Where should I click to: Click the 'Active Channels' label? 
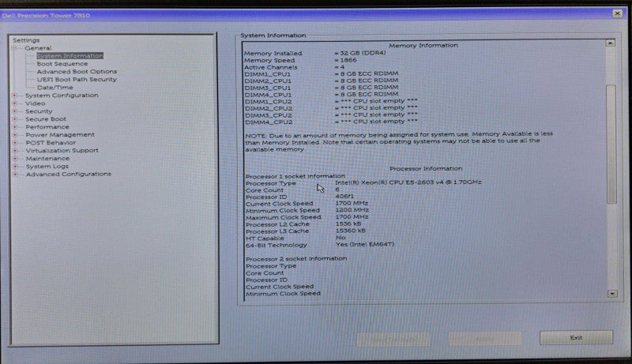point(270,67)
